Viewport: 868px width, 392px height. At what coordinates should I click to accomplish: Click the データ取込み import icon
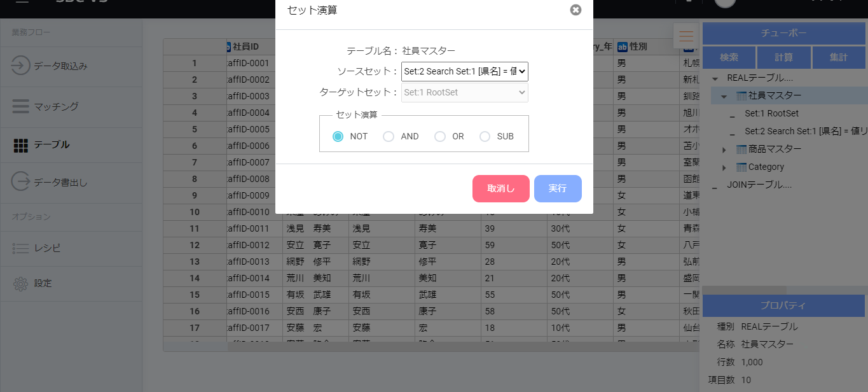21,66
